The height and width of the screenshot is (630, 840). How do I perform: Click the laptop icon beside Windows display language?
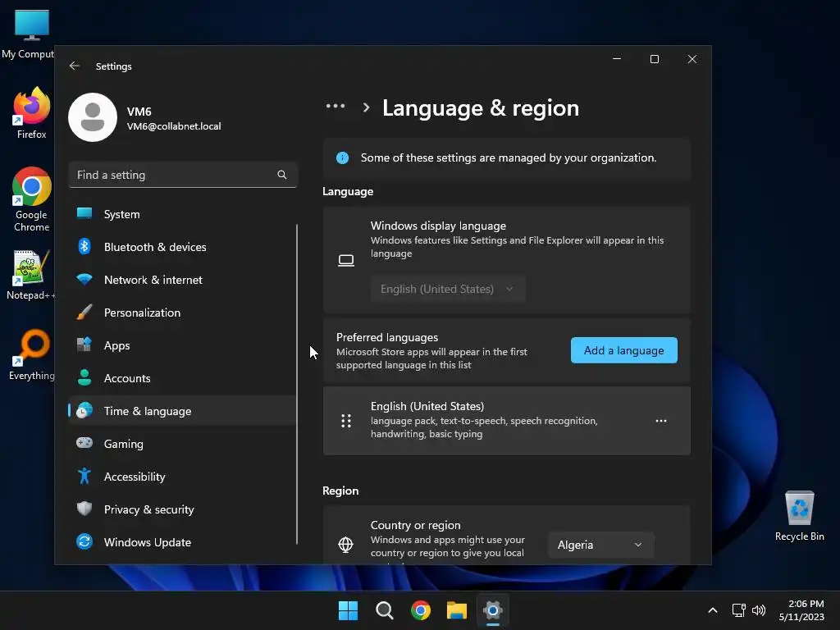click(x=346, y=261)
